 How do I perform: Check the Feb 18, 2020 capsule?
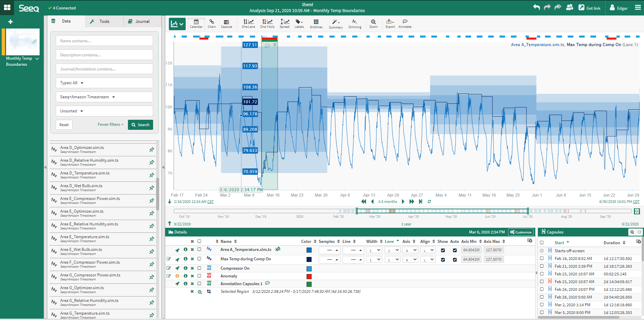[x=542, y=258]
